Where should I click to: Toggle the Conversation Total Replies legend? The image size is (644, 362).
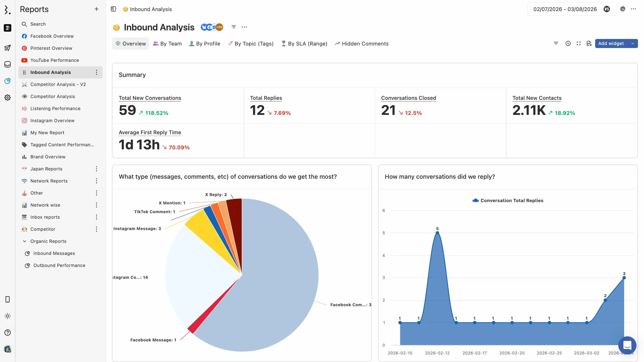[x=508, y=200]
